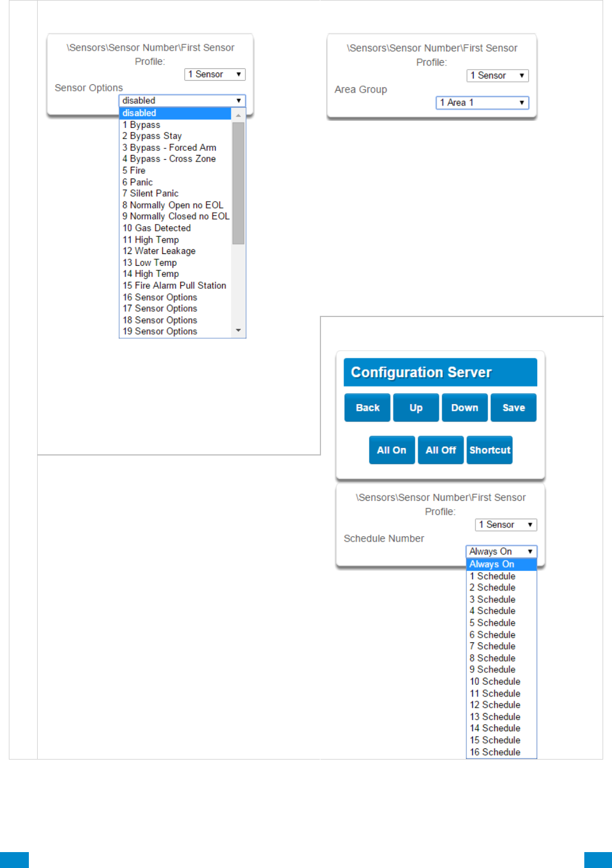Open the Profile dropdown in Sensor Options panel
This screenshot has height=868, width=612.
(215, 74)
